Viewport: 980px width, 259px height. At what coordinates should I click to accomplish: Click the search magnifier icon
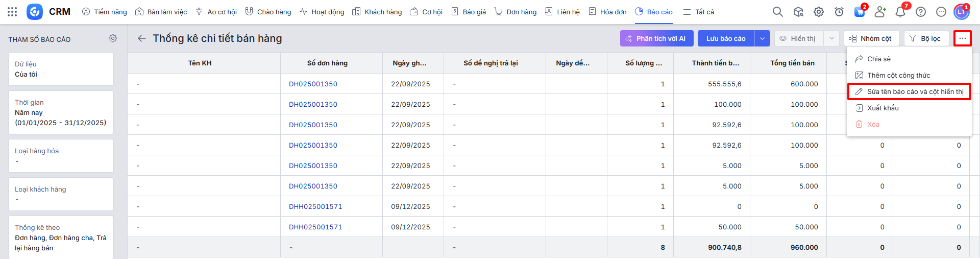777,12
